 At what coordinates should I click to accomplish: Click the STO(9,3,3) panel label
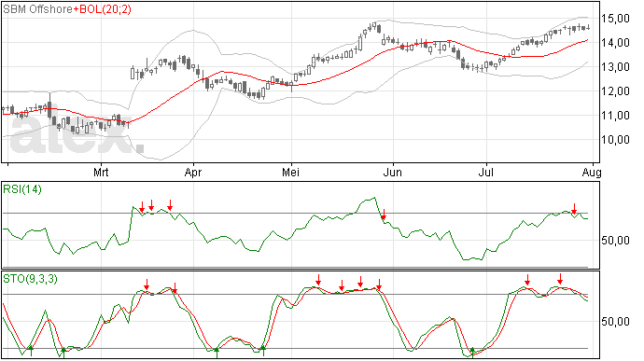31,279
